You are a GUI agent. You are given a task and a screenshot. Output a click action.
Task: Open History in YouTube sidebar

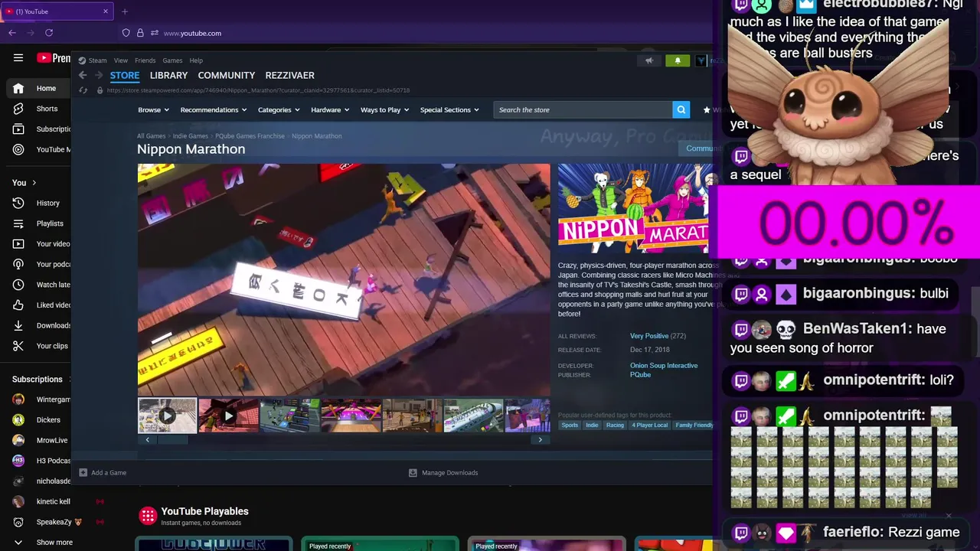click(38, 203)
